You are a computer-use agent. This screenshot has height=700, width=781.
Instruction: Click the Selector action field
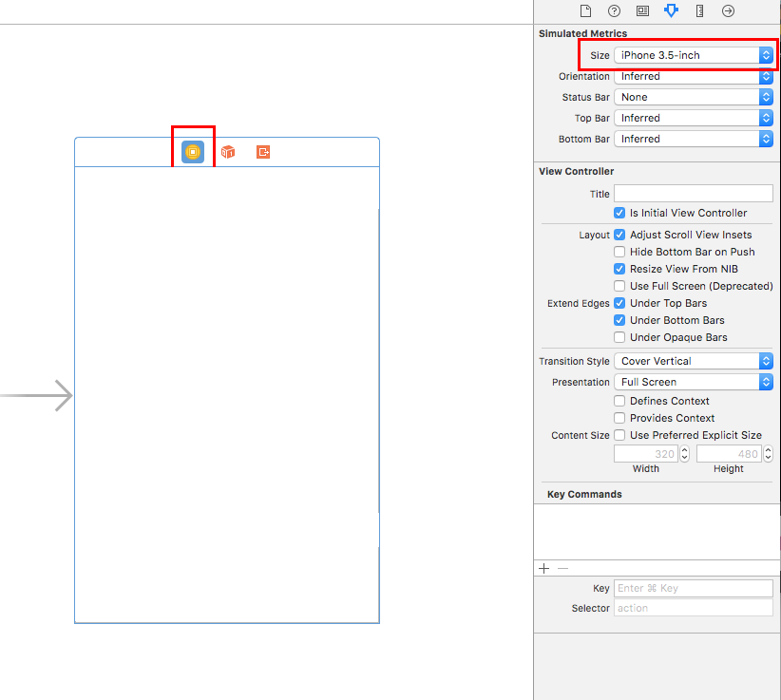pyautogui.click(x=694, y=608)
